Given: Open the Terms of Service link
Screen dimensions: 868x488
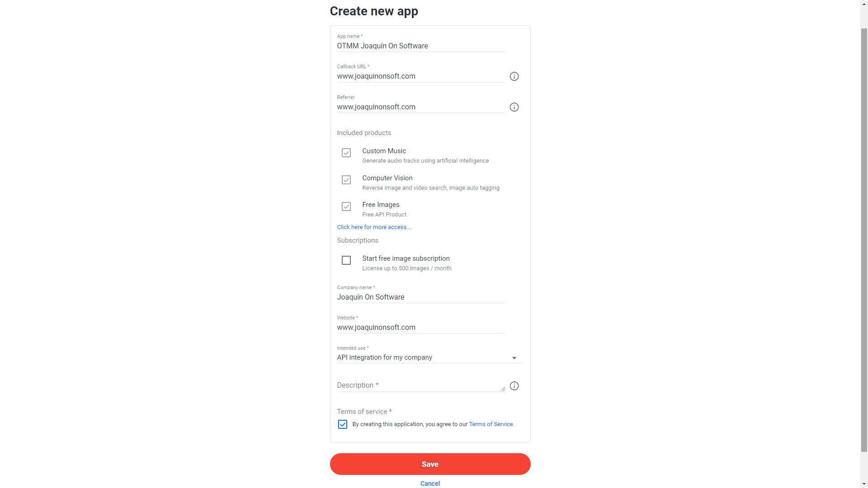Looking at the screenshot, I should click(x=491, y=424).
